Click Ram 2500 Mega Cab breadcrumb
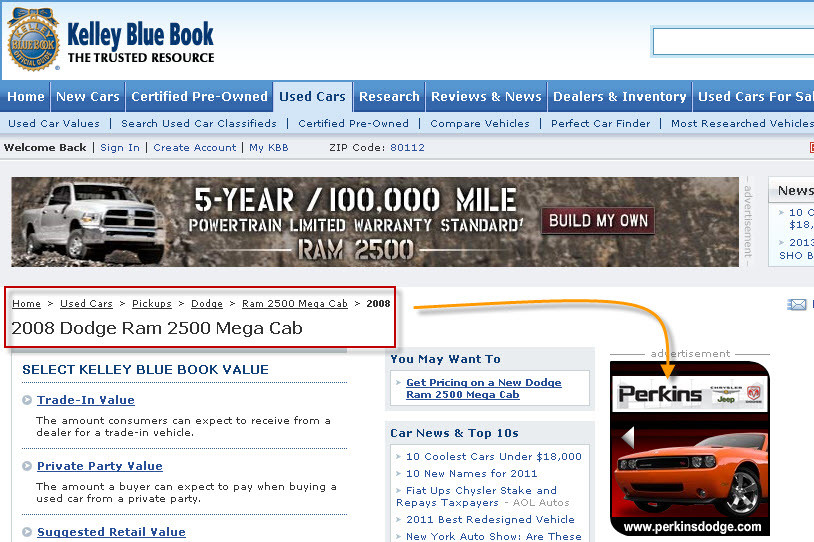 295,304
